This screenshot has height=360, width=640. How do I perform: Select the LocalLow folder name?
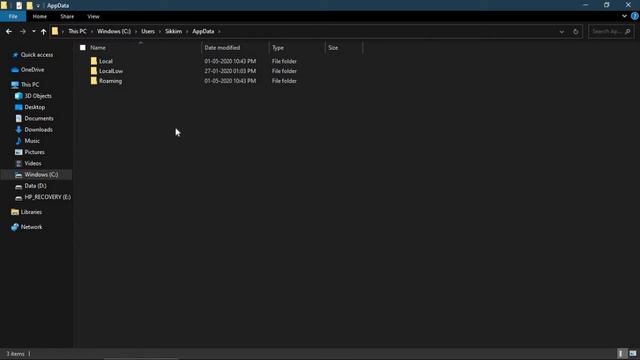point(111,71)
